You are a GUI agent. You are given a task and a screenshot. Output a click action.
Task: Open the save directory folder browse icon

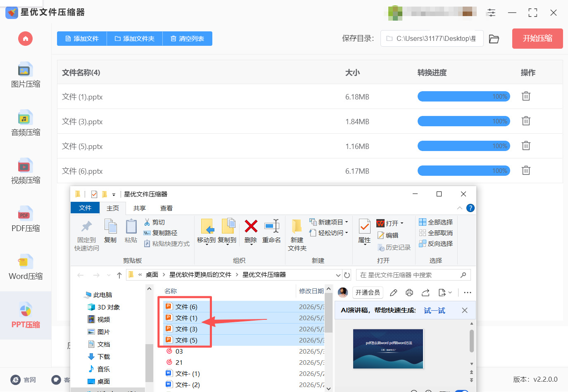494,39
